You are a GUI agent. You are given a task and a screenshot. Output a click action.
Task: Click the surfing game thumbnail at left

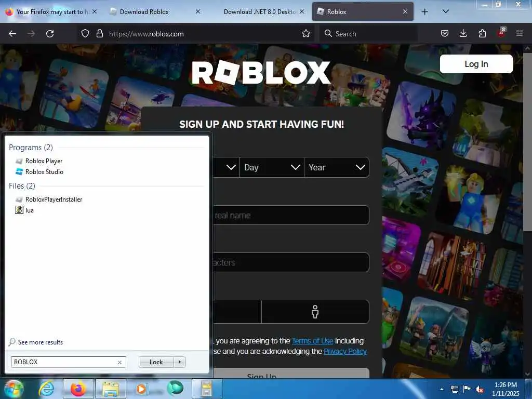(x=74, y=94)
